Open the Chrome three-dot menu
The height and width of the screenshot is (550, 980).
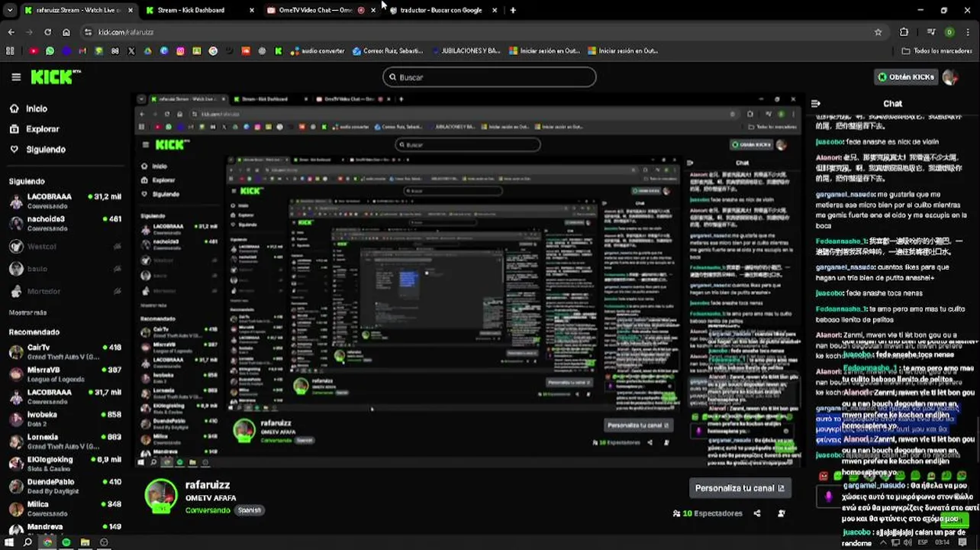pos(968,32)
